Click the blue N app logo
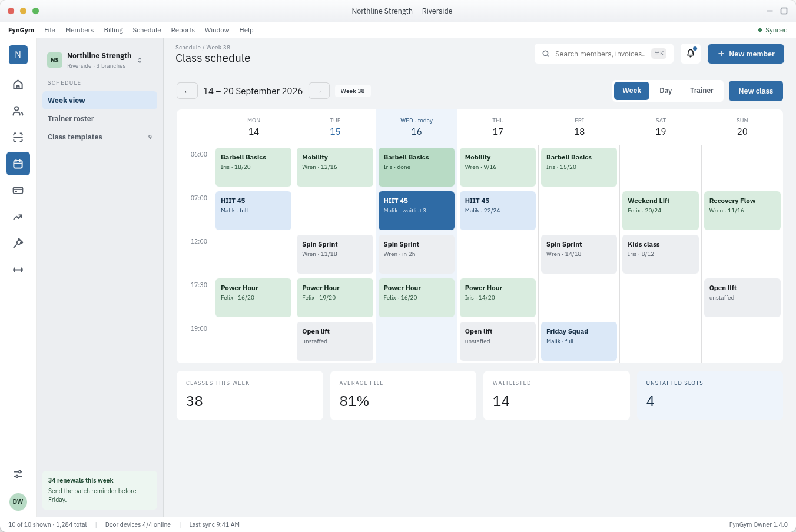796x532 pixels. [x=18, y=55]
